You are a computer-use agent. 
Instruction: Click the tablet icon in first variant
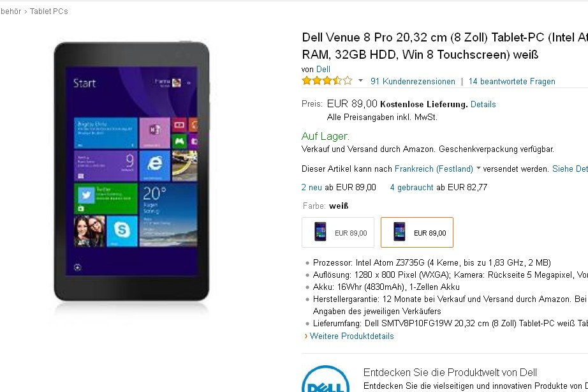tap(320, 232)
